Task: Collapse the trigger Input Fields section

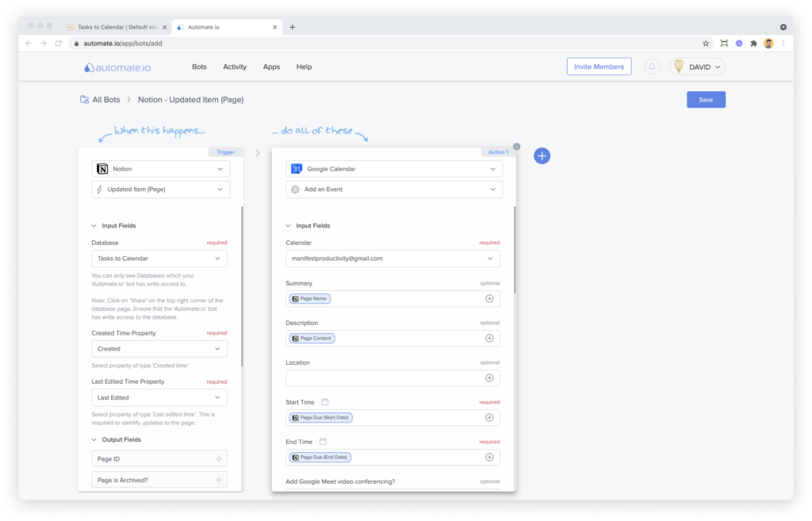Action: pyautogui.click(x=94, y=226)
